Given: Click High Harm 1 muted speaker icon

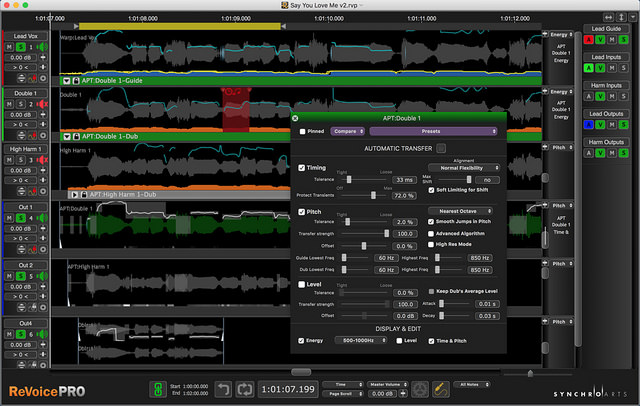Looking at the screenshot, I should tap(42, 160).
